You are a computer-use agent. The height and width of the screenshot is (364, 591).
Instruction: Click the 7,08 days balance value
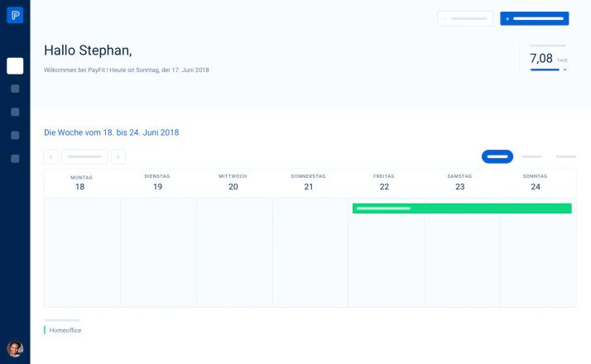(x=541, y=59)
